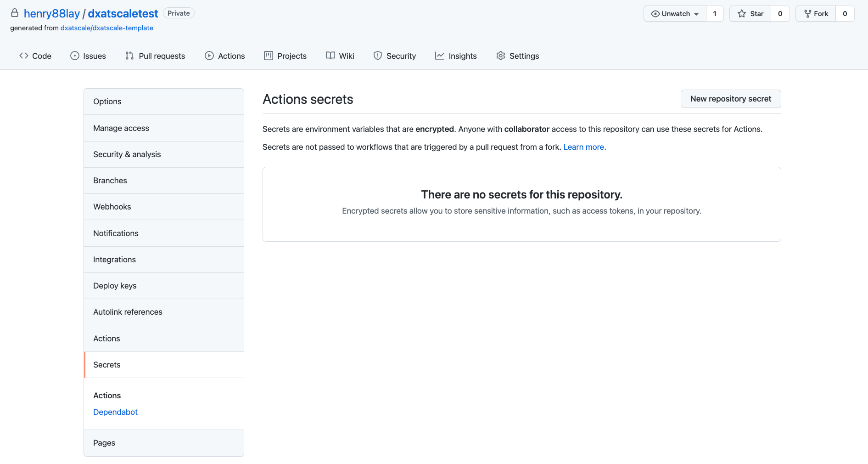The image size is (868, 464).
Task: Click New repository secret button
Action: click(731, 99)
